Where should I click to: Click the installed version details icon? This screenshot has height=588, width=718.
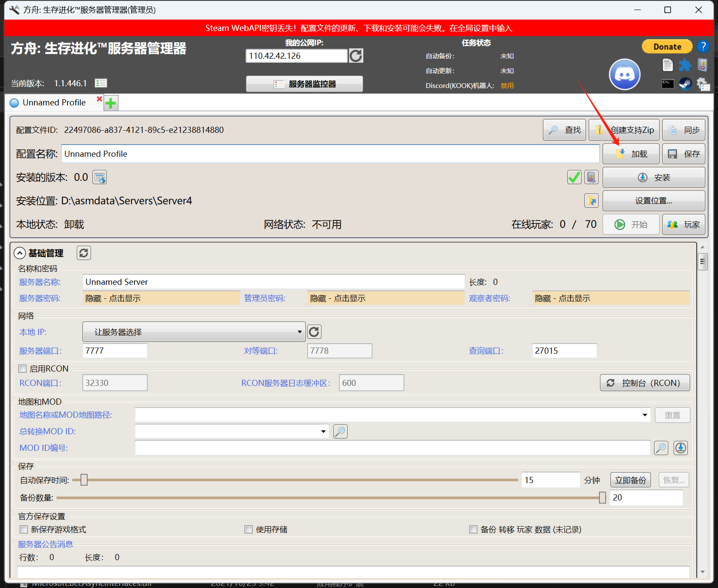(x=100, y=177)
